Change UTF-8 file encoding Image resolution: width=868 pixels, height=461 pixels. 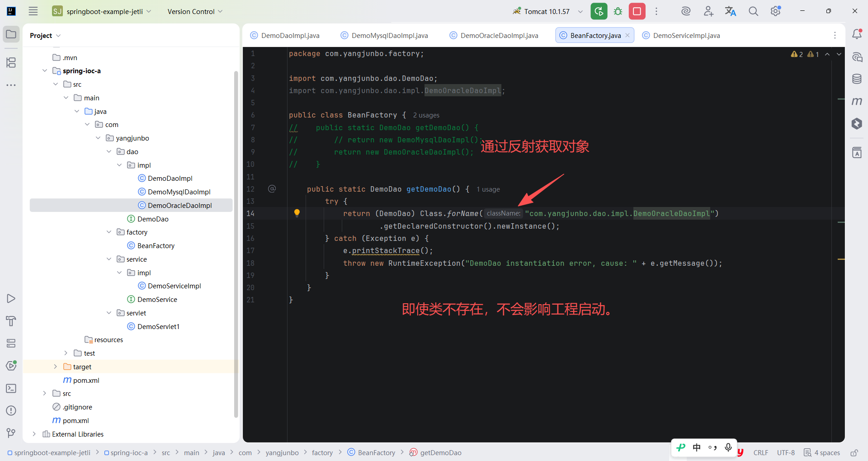point(786,452)
